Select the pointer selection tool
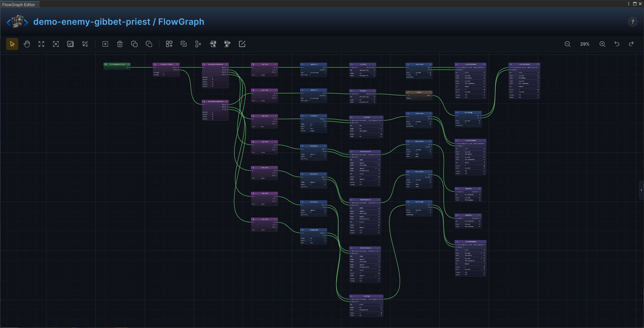 (x=12, y=44)
